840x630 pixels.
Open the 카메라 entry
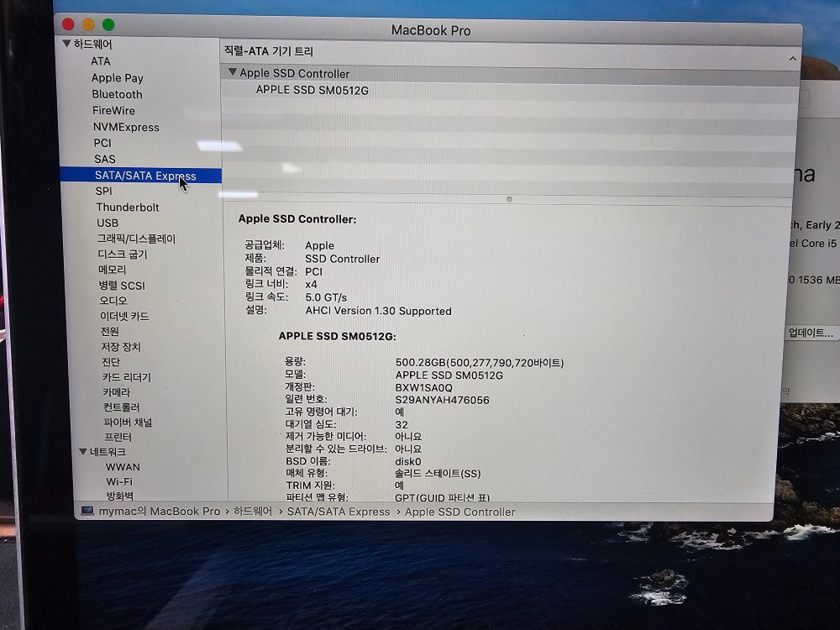tap(116, 392)
